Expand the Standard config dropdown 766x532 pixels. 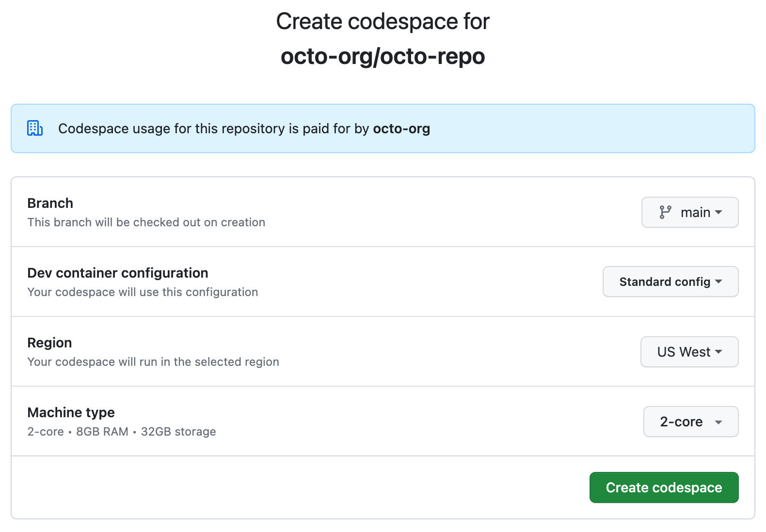pyautogui.click(x=670, y=282)
